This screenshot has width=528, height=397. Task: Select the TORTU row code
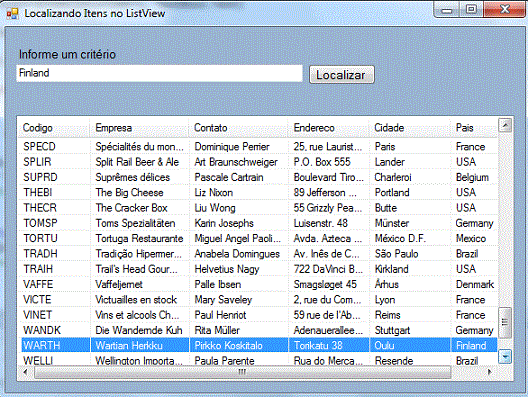pos(40,238)
